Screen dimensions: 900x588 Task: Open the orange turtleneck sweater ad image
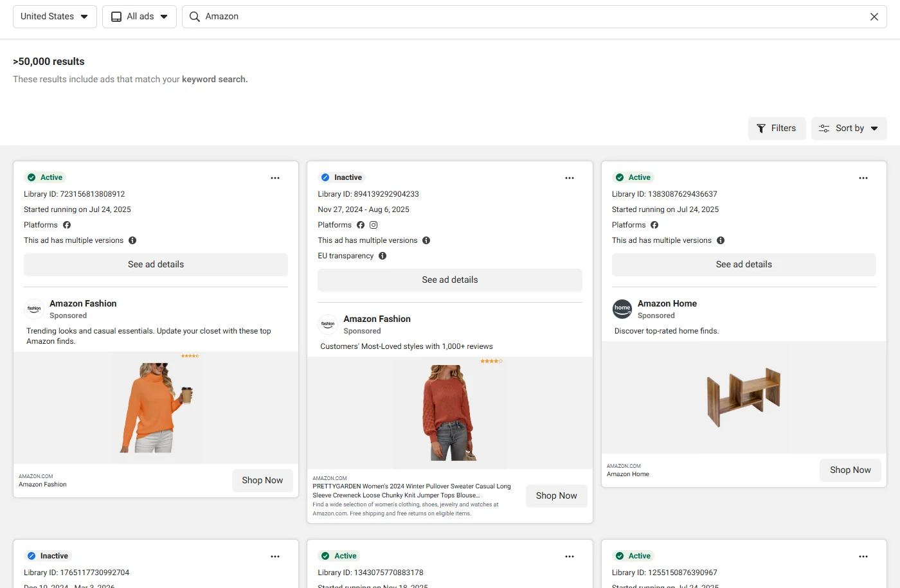pyautogui.click(x=156, y=407)
